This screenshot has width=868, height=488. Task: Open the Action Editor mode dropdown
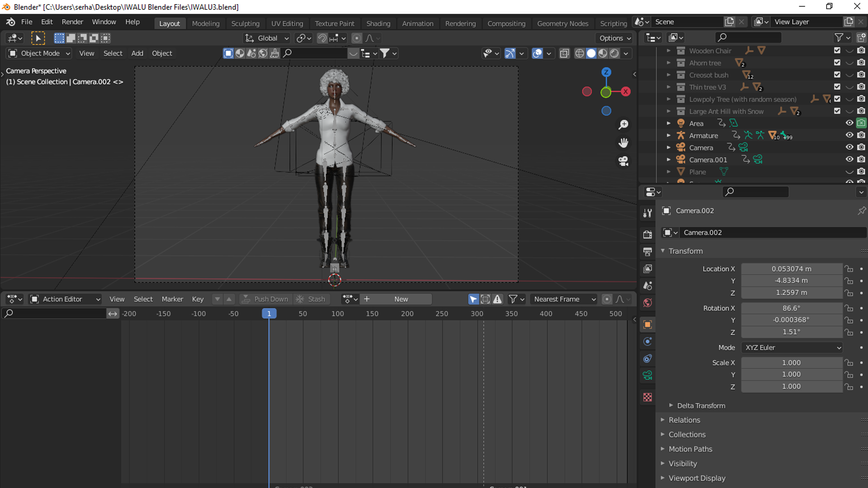click(65, 299)
